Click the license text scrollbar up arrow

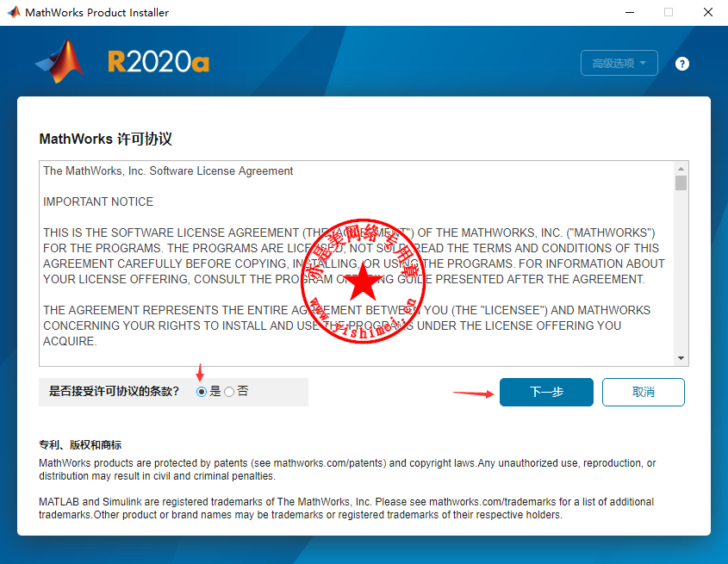[x=681, y=169]
